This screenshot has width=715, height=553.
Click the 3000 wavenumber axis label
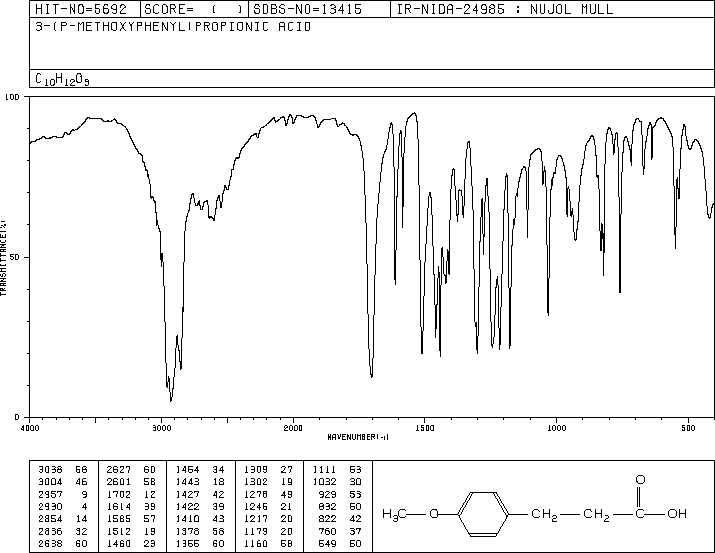point(161,428)
